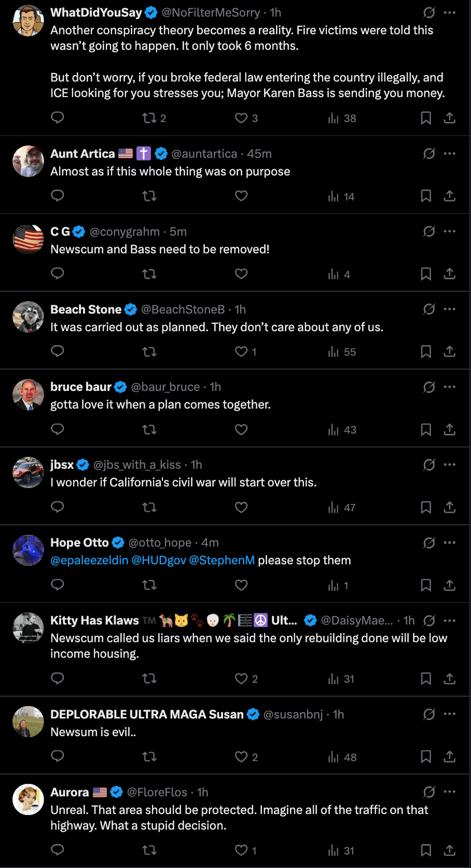Visit the @StephenM mentioned profile

point(222,560)
